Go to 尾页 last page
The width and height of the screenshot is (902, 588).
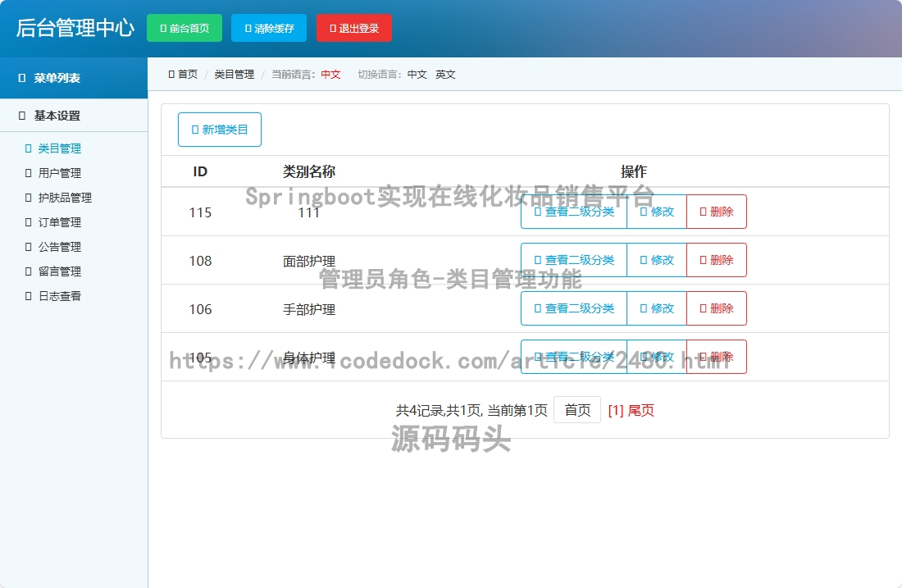[641, 410]
